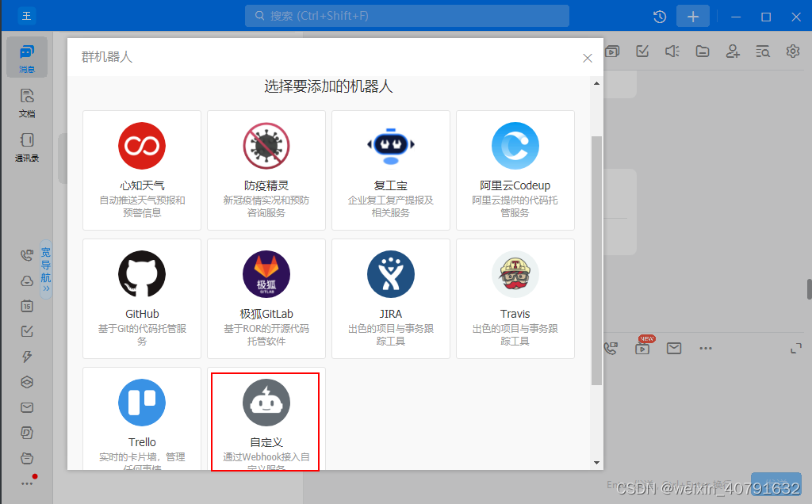Open the more options dots in sidebar
Image resolution: width=812 pixels, height=504 pixels.
27,483
